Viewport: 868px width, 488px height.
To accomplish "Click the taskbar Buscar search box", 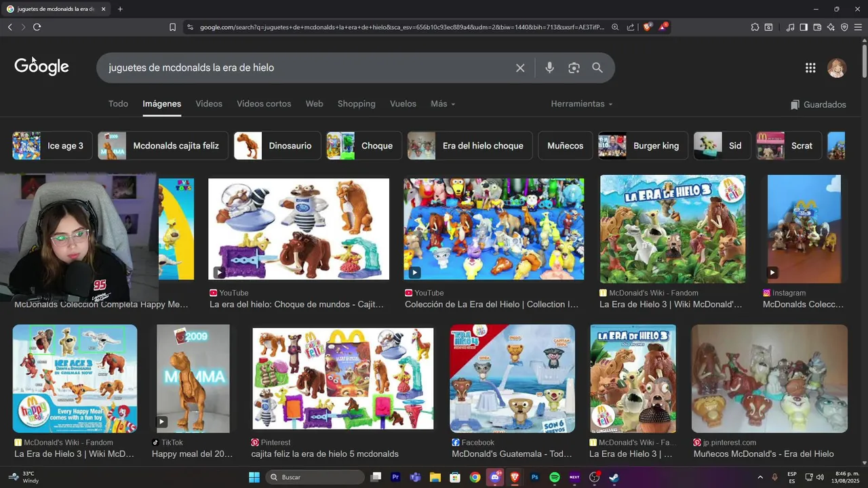I will click(315, 477).
